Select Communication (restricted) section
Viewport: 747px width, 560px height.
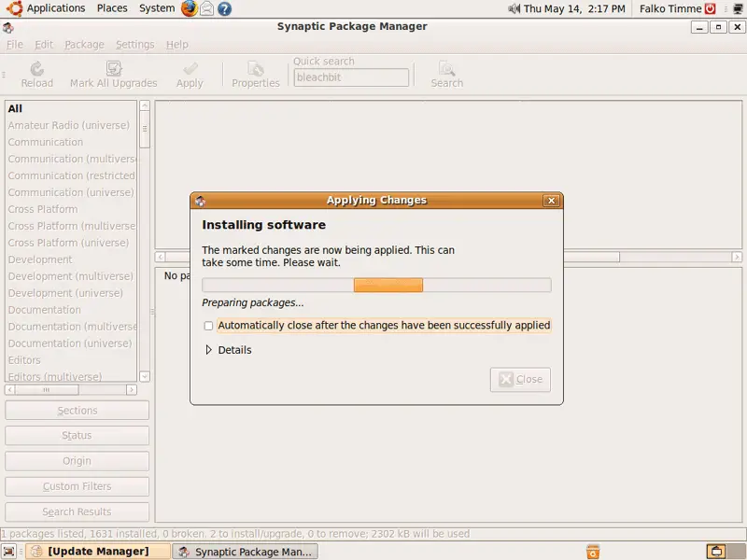(71, 175)
